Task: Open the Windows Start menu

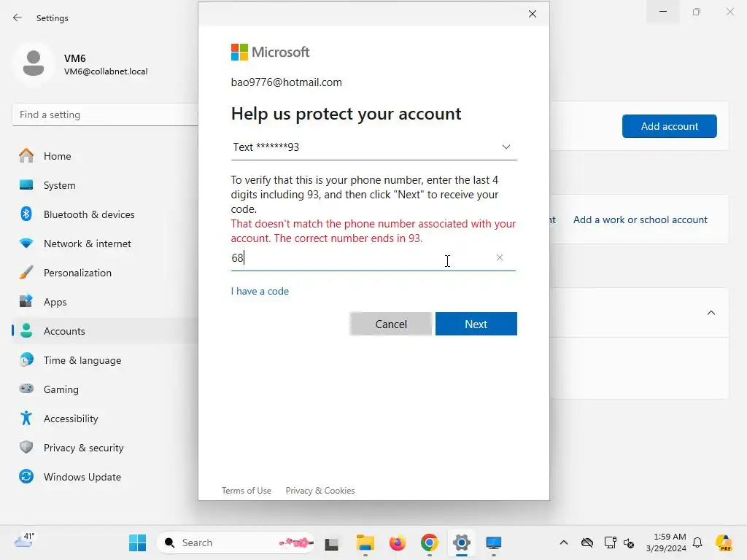Action: click(138, 542)
